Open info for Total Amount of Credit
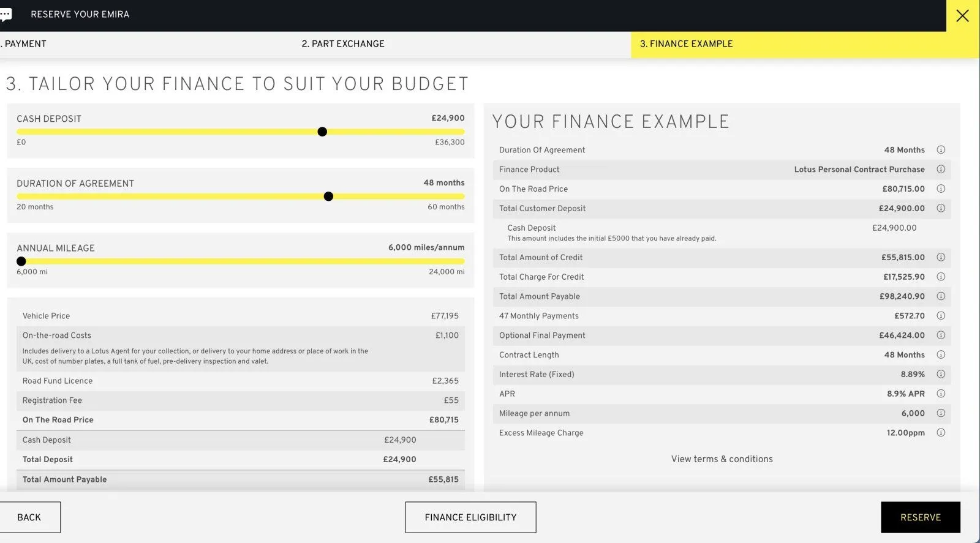This screenshot has height=543, width=980. 941,258
